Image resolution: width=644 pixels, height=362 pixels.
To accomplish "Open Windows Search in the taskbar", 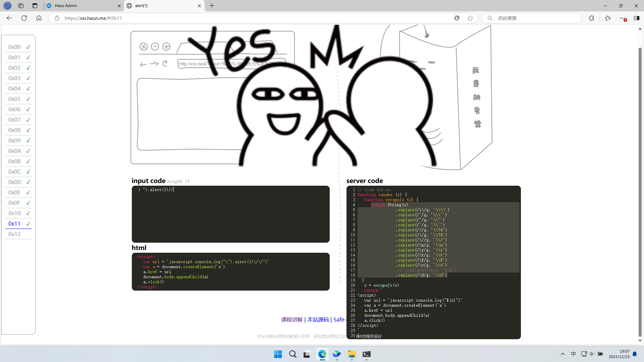I will [292, 354].
